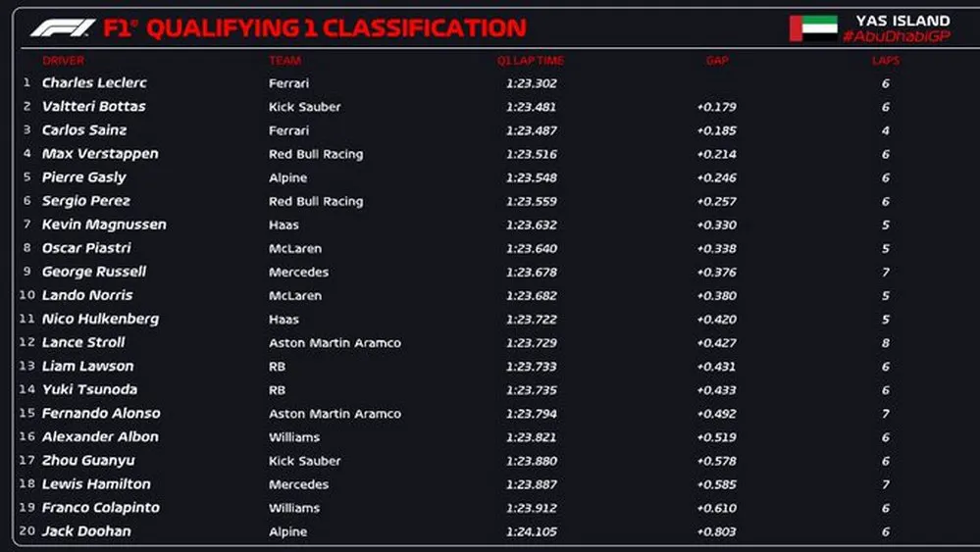Click Franco Colapinto's +0.610 gap
Screen dimensions: 980x552
(716, 507)
